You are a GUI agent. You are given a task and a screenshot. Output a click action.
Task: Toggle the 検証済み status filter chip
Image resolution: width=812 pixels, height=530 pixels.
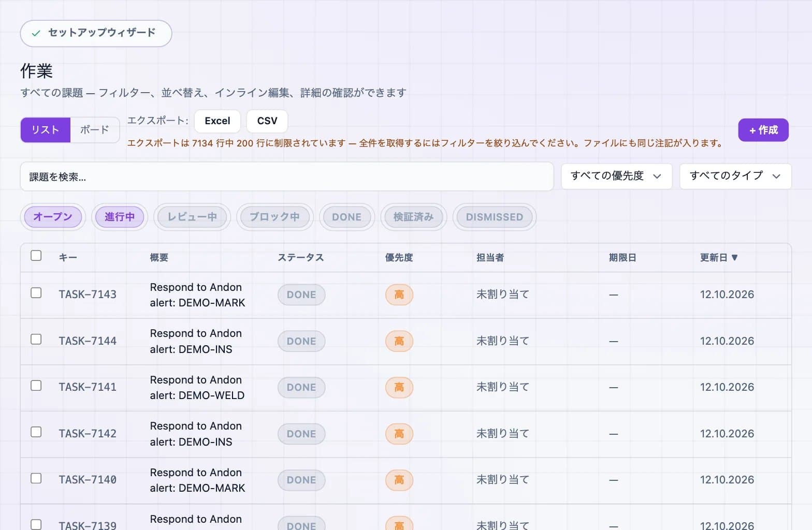coord(413,217)
